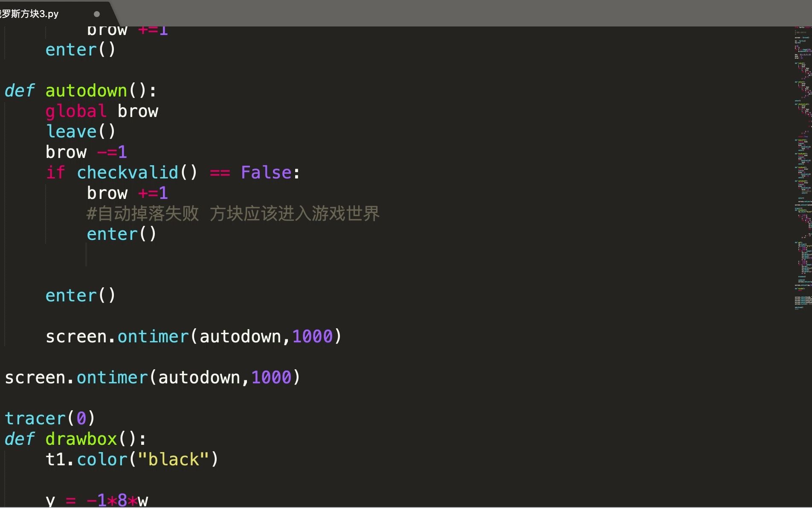This screenshot has width=812, height=508.
Task: Click the drawbox function name
Action: pyautogui.click(x=81, y=439)
